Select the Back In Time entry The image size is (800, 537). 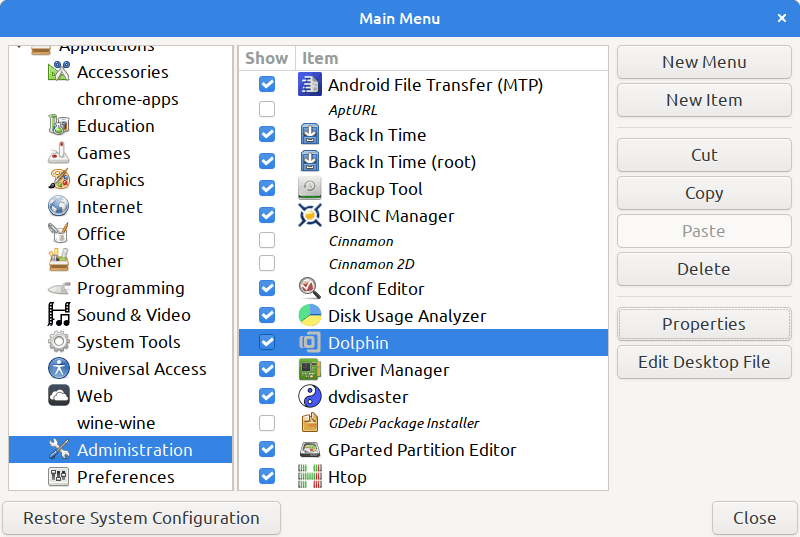click(423, 135)
